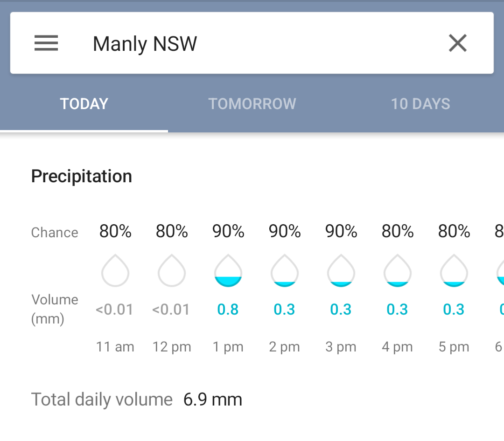Switch to the TOMORROW tab
Viewport: 504px width, 441px height.
[252, 104]
